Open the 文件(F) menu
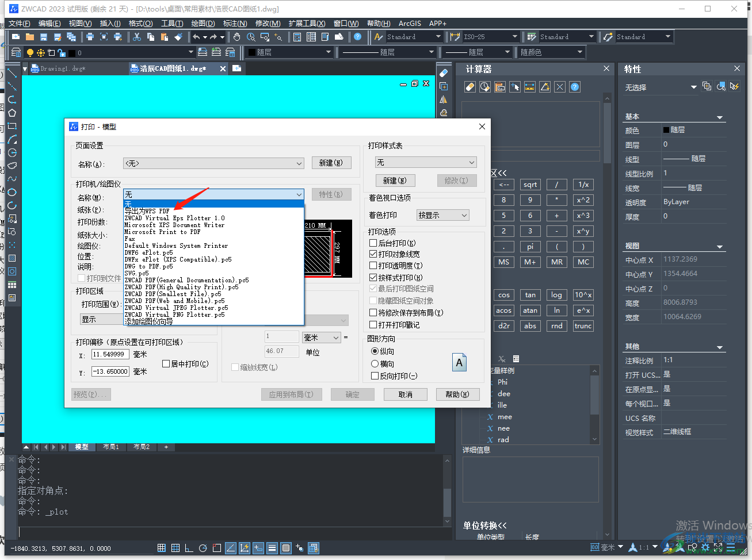Viewport: 752px width, 560px height. coord(20,23)
